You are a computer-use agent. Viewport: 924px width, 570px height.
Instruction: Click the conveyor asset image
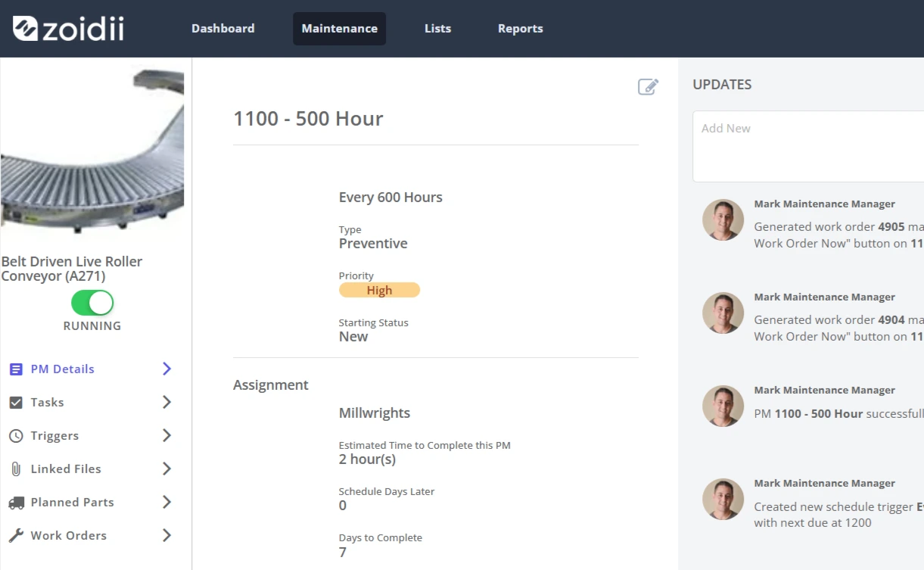pos(92,151)
